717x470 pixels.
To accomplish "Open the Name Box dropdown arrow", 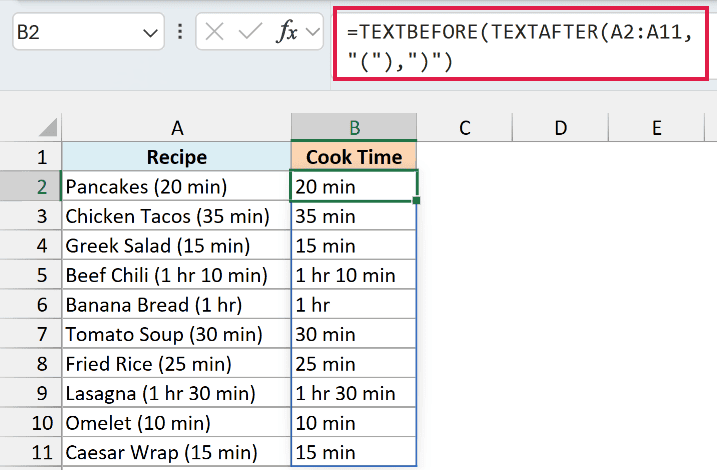I will [x=150, y=33].
